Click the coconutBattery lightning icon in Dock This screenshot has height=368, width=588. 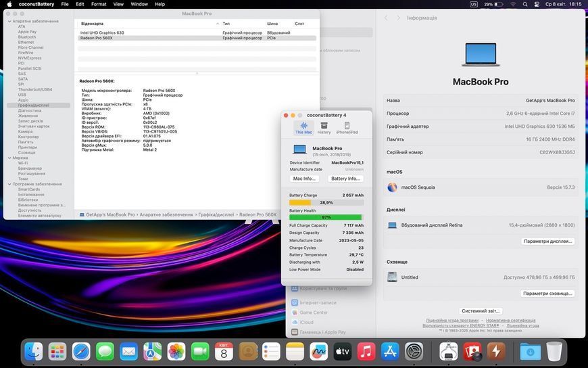tap(496, 352)
